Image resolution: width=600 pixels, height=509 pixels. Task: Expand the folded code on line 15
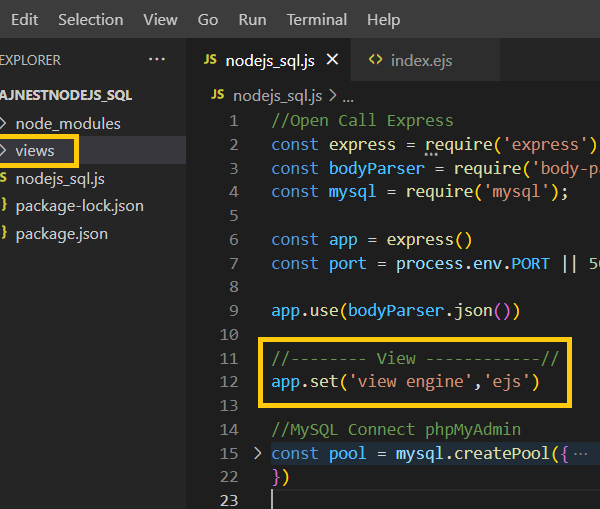click(x=257, y=453)
